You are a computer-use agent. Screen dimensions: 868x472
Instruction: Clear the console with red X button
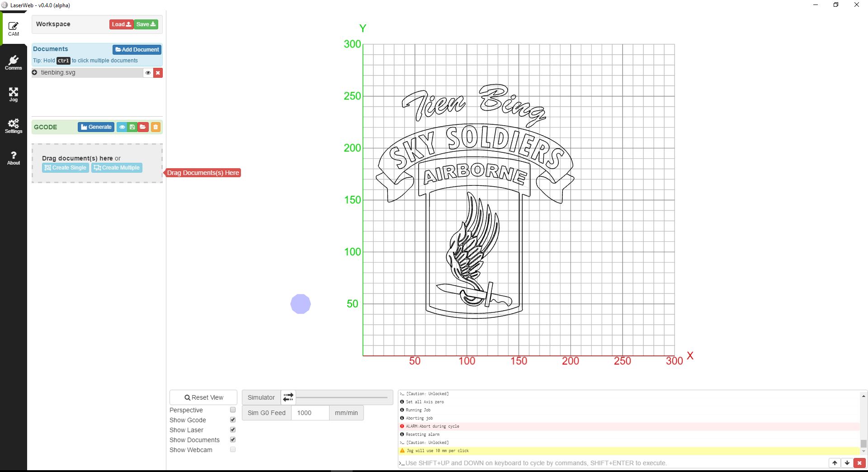859,463
